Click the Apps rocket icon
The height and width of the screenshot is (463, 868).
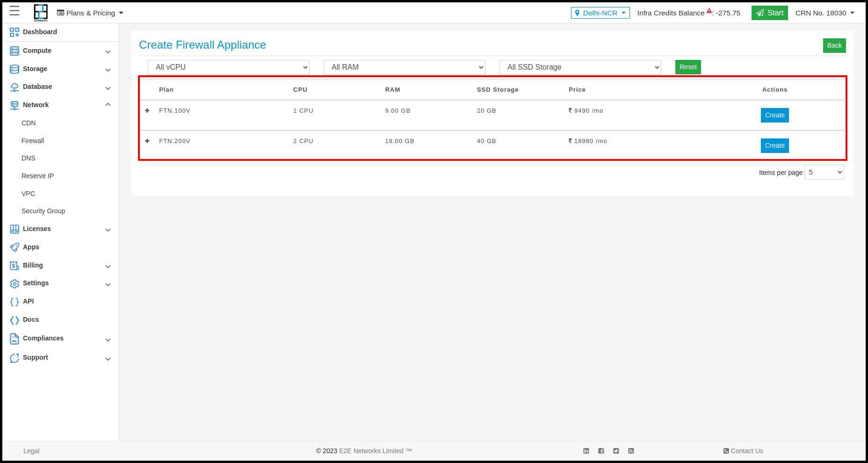click(14, 247)
